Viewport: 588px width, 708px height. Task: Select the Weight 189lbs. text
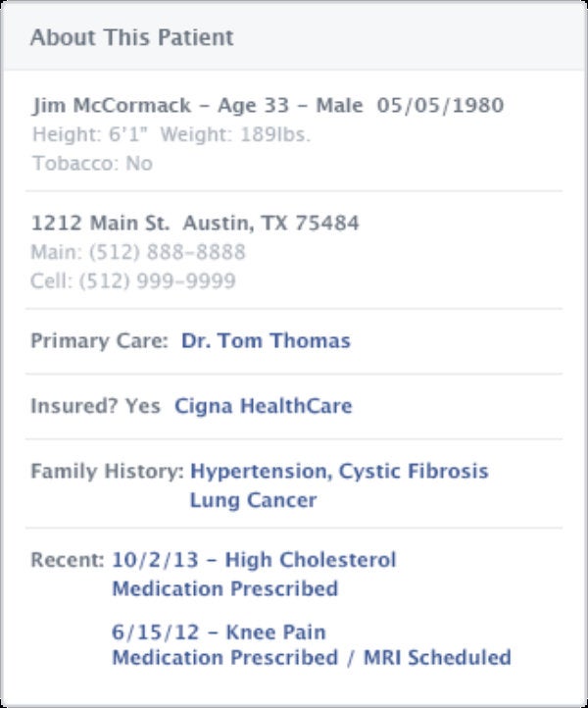click(235, 134)
